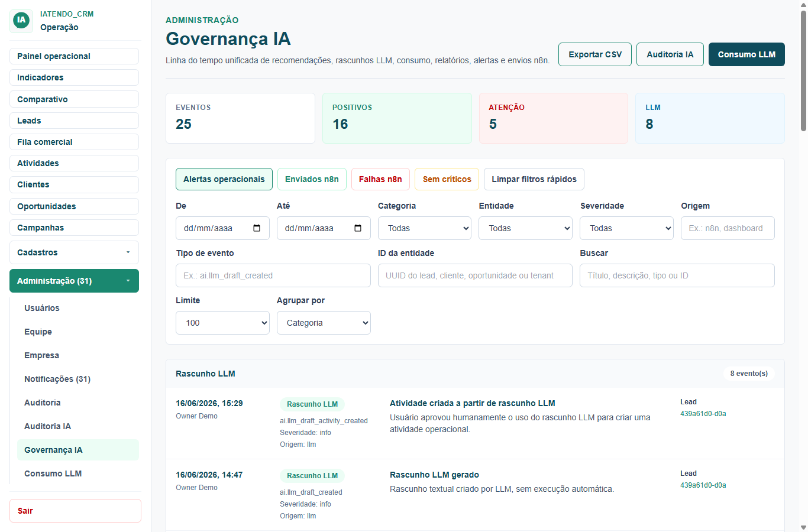Select Governança IA submenu item
This screenshot has width=808, height=532.
pos(77,450)
